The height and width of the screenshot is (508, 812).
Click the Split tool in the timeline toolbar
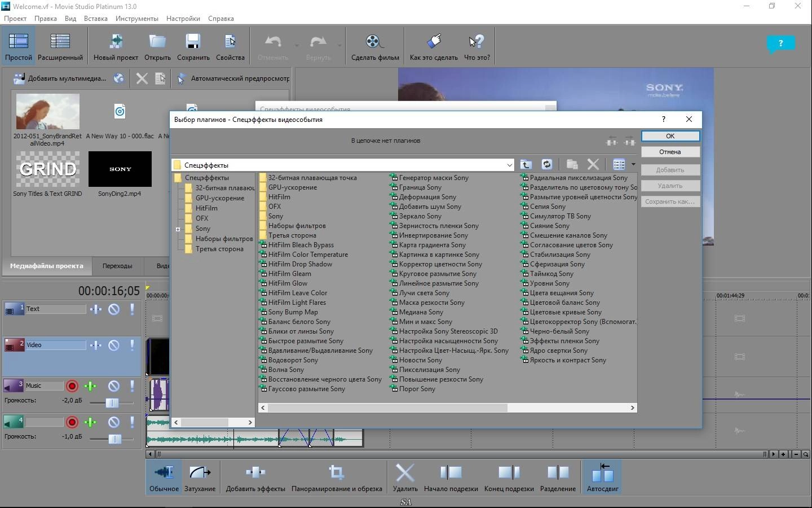pos(558,473)
